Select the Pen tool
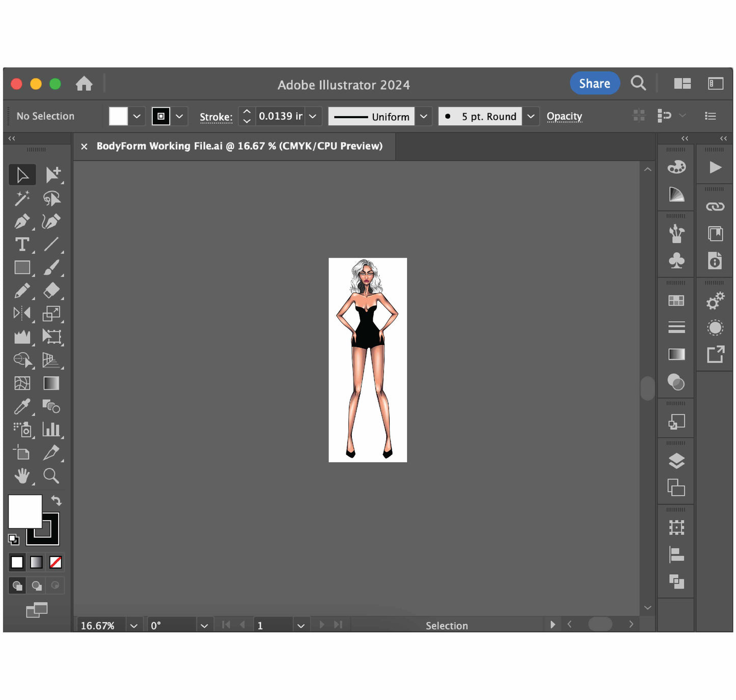This screenshot has width=736, height=700. click(x=22, y=221)
